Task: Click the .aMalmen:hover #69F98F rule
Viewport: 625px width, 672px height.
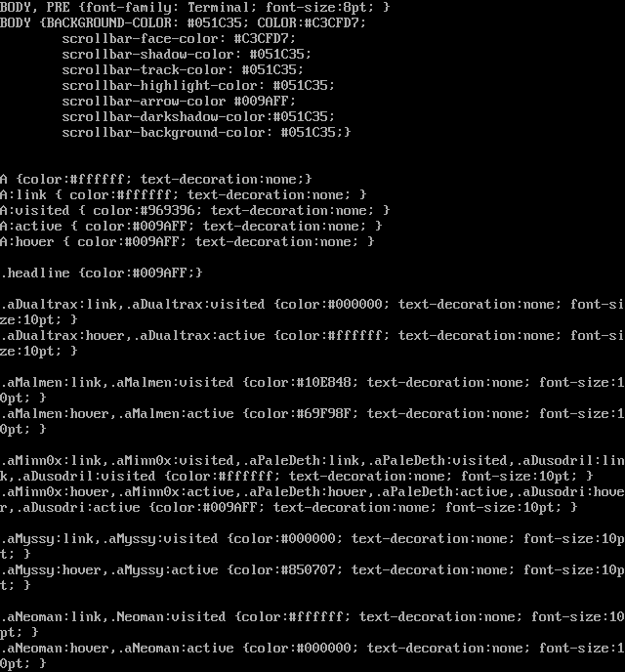Action: [x=312, y=421]
